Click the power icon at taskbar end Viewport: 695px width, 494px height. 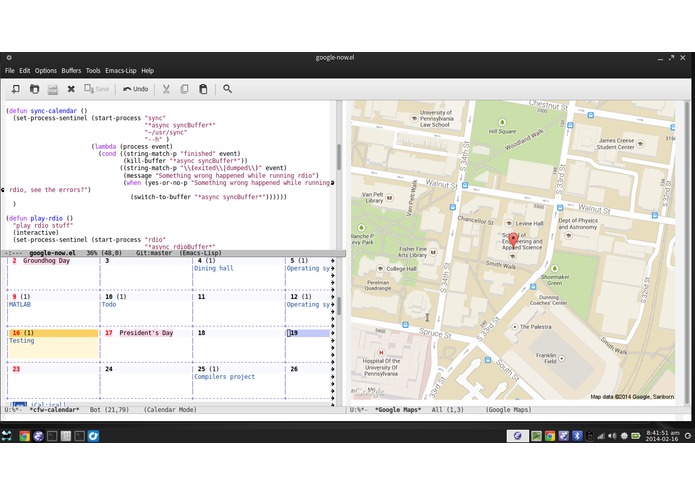(x=688, y=436)
